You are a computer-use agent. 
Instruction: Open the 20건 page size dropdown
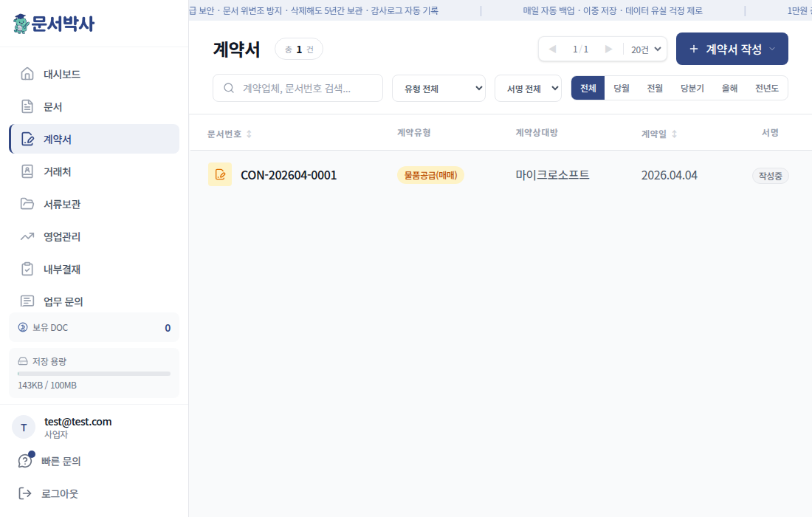coord(644,48)
